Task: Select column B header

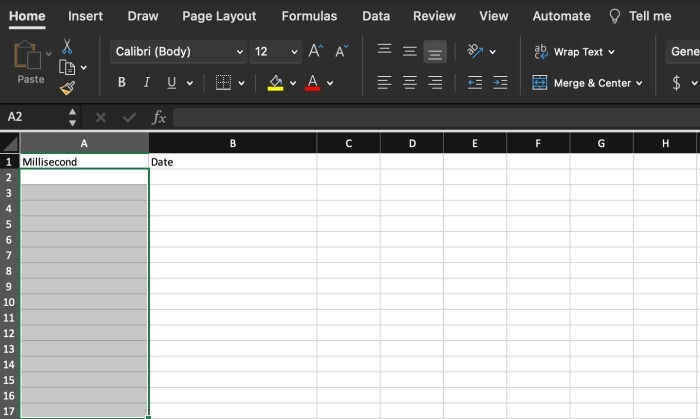Action: [x=233, y=143]
